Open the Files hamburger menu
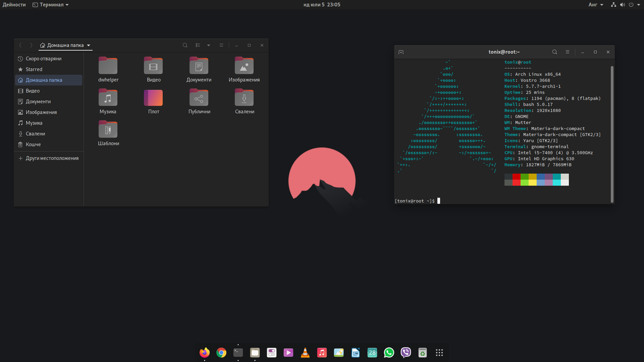 221,45
